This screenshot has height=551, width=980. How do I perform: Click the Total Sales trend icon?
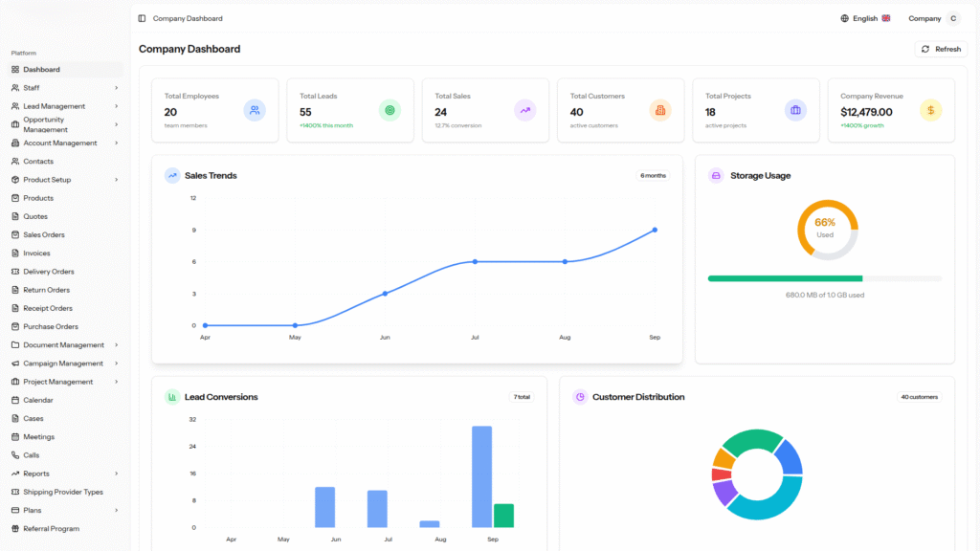pyautogui.click(x=524, y=111)
